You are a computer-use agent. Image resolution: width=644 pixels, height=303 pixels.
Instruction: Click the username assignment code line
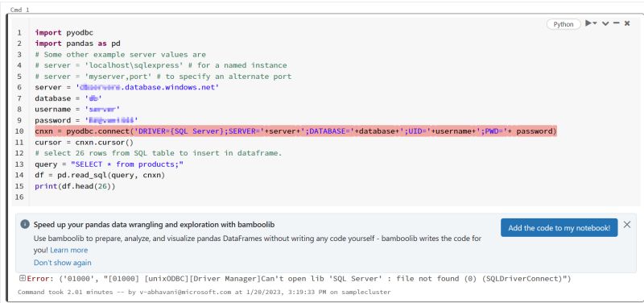pos(77,110)
